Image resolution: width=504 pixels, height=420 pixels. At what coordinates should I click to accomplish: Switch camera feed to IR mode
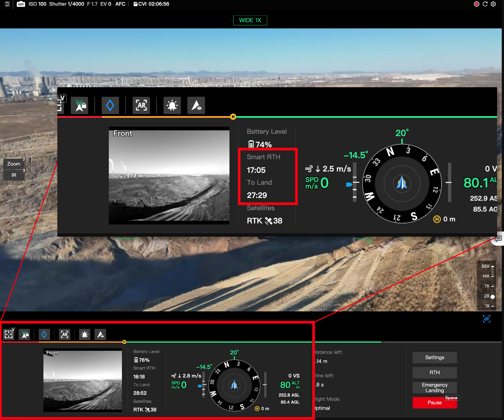click(x=14, y=175)
